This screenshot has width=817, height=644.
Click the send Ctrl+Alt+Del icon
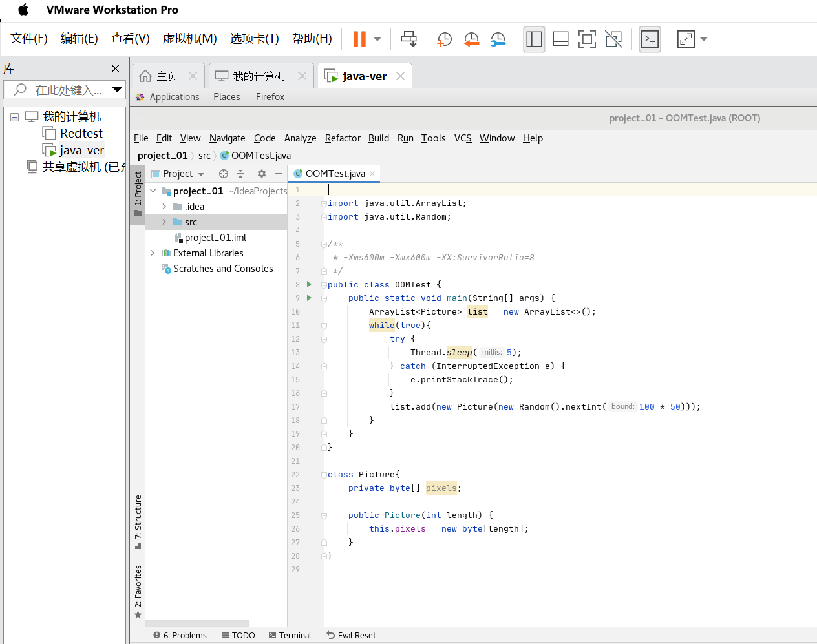(x=408, y=39)
